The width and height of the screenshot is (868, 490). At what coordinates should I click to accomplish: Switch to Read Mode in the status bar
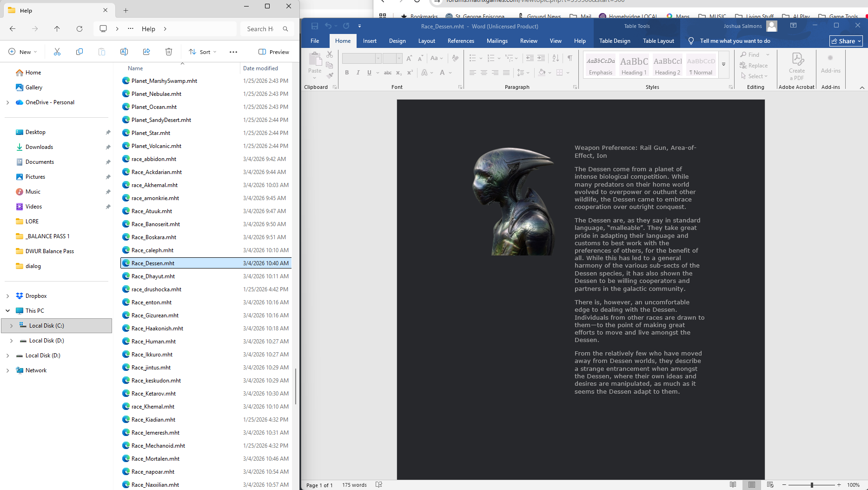point(734,484)
